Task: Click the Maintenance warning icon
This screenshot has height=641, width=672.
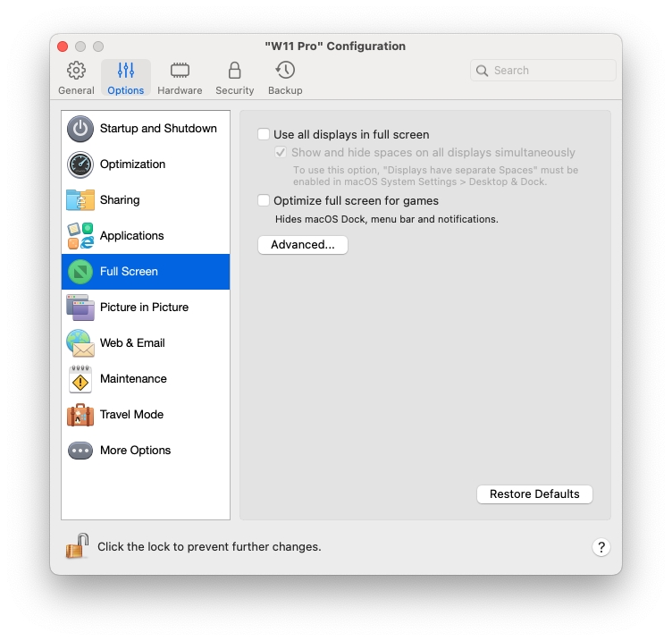Action: (x=80, y=379)
